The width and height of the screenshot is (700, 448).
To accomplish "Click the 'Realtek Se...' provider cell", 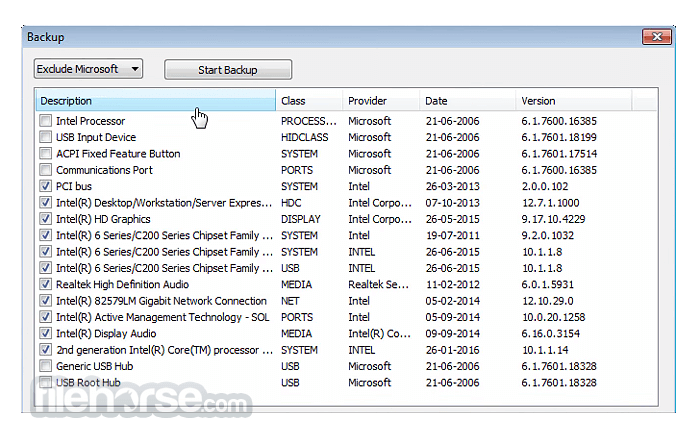I will pyautogui.click(x=379, y=284).
